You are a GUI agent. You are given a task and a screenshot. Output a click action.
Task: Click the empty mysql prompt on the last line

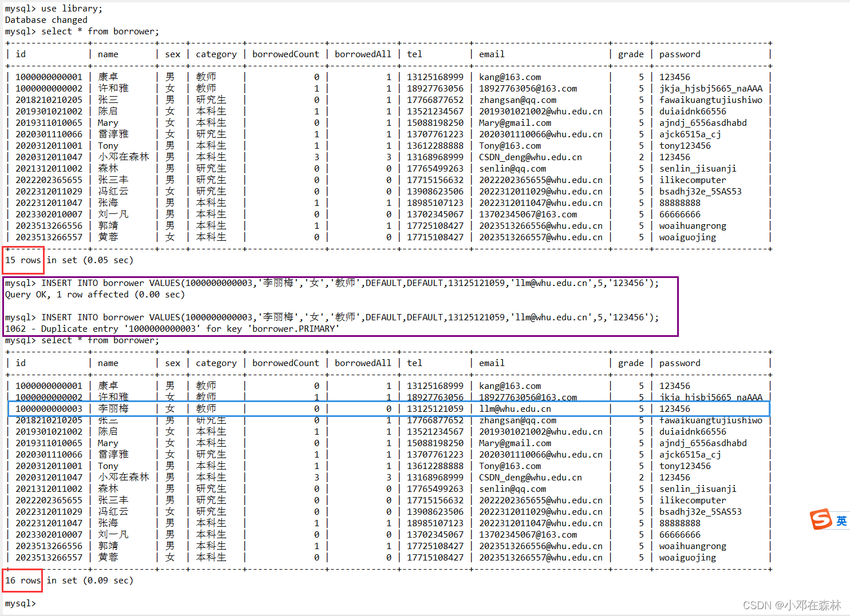[21, 603]
